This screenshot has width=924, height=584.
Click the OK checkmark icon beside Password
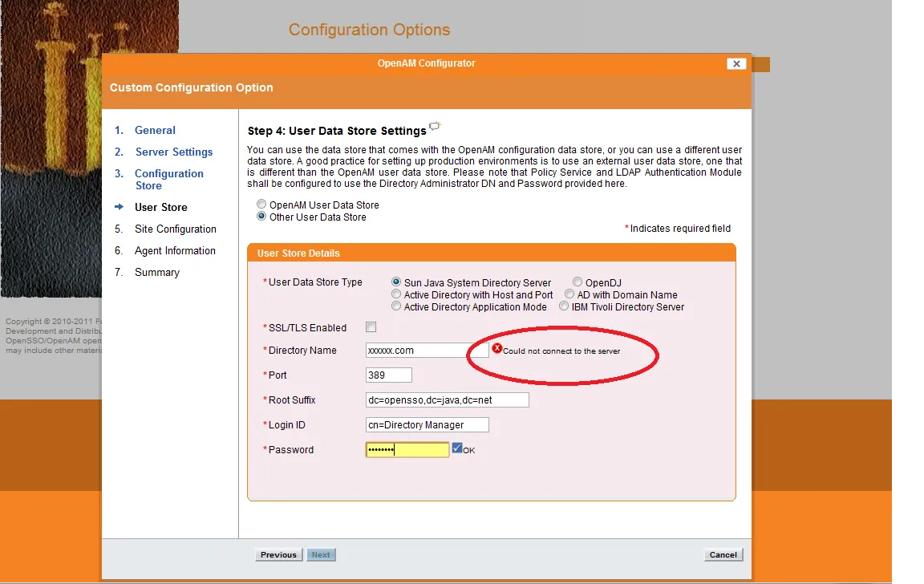456,448
